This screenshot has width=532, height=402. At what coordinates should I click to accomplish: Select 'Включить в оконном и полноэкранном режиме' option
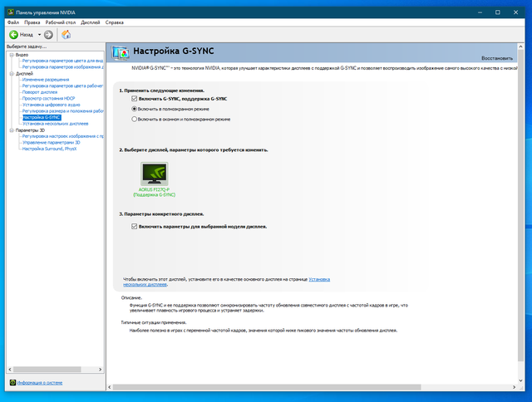click(x=135, y=119)
